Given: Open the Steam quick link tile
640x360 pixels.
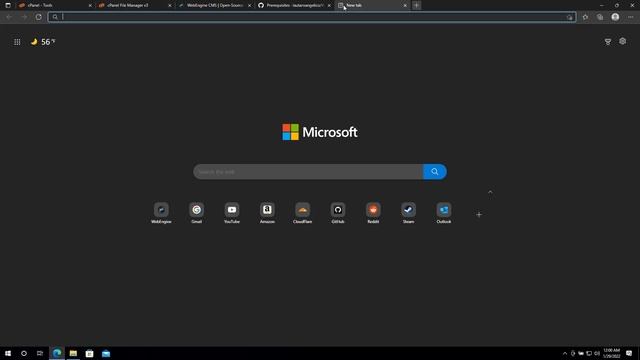Looking at the screenshot, I should [409, 213].
